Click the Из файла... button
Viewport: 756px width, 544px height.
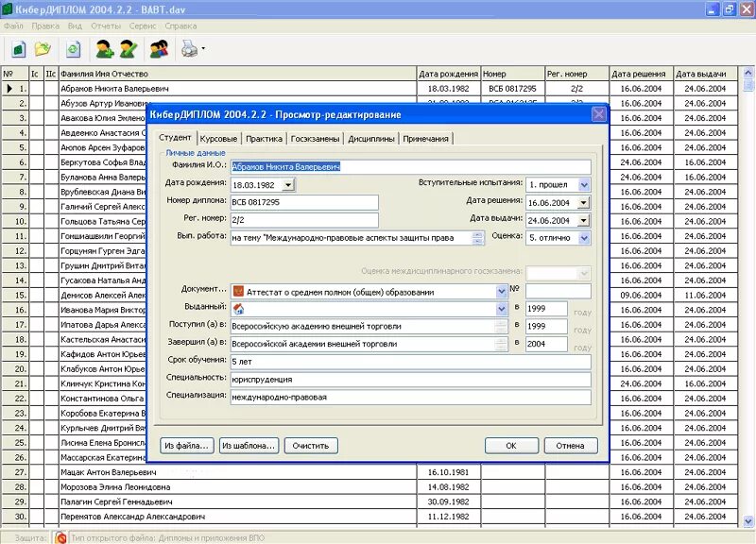coord(186,446)
